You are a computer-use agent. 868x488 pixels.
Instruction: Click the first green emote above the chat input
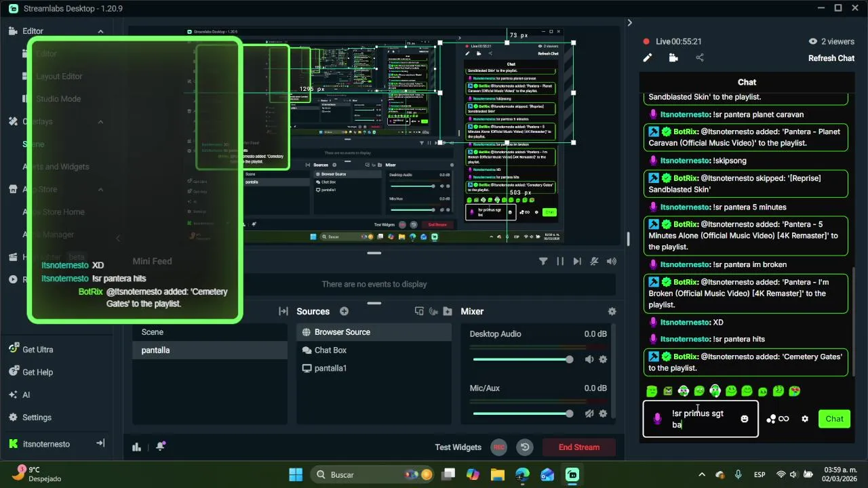(x=652, y=391)
